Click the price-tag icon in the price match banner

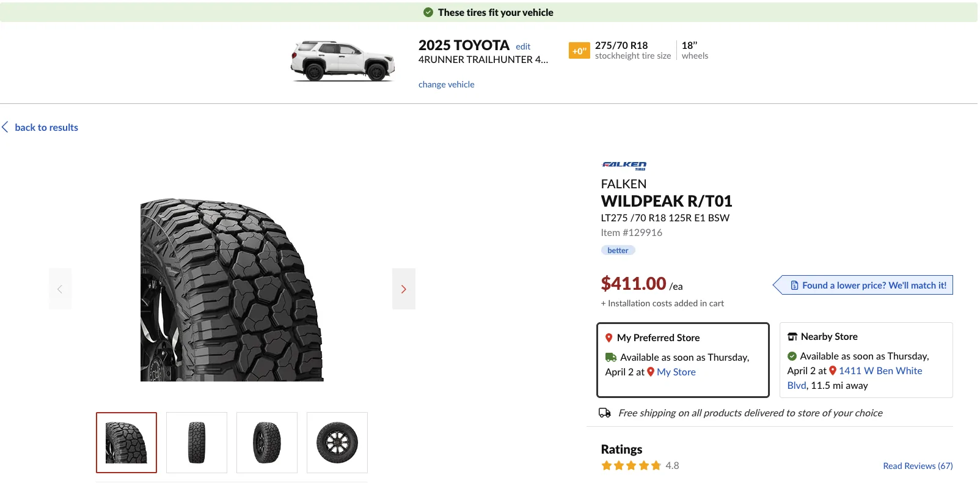(794, 285)
